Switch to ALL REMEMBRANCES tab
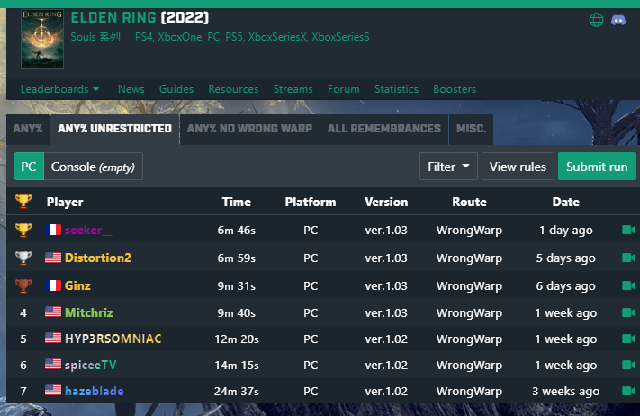 pyautogui.click(x=384, y=129)
